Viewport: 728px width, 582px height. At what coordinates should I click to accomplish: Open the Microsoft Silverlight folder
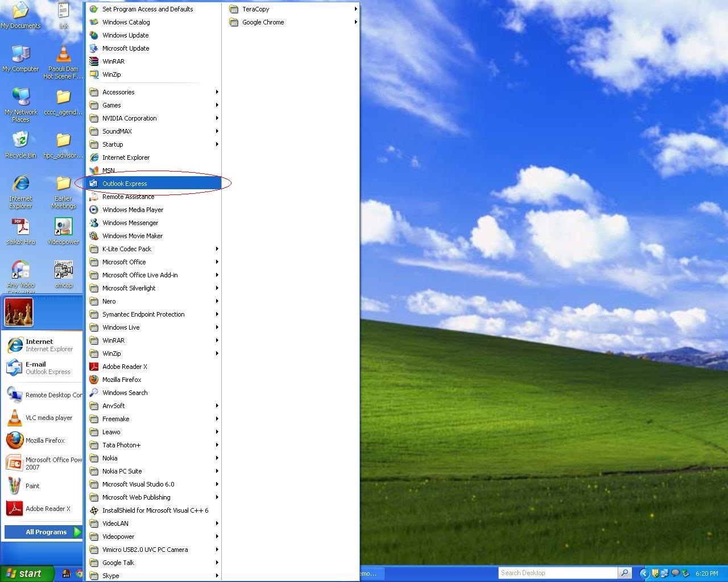coord(154,288)
